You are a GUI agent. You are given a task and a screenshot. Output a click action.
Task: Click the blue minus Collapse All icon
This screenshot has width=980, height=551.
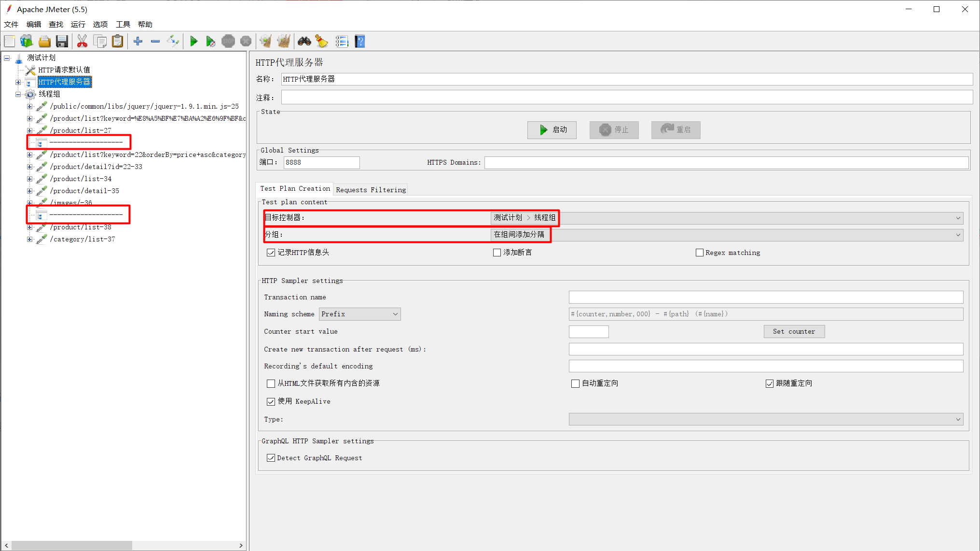[x=155, y=42]
